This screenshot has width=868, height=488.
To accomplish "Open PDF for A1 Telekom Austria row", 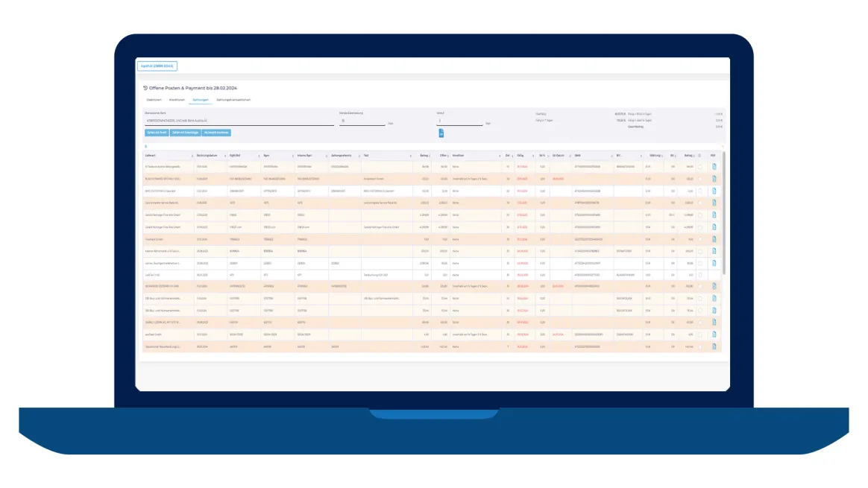I will tap(714, 167).
